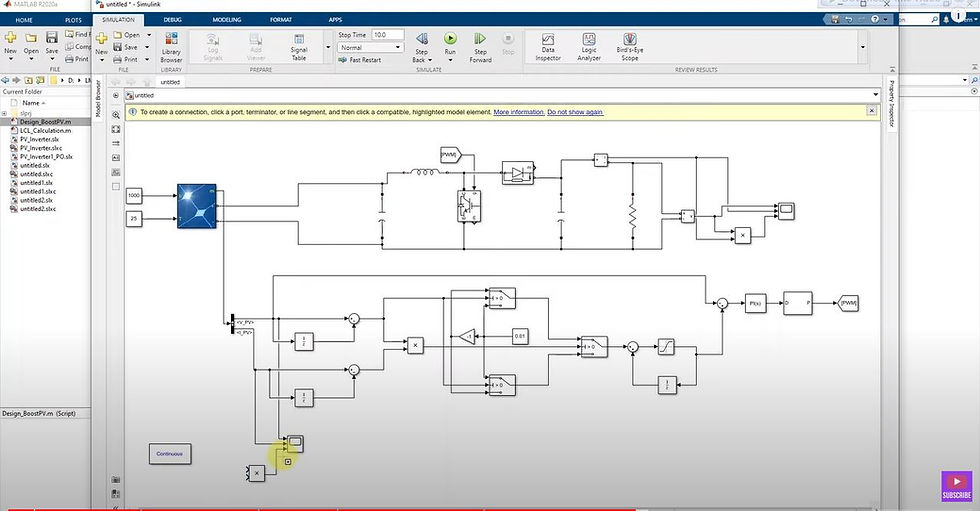Select the Saturation block
Viewport: 980px width, 511px height.
coord(666,346)
